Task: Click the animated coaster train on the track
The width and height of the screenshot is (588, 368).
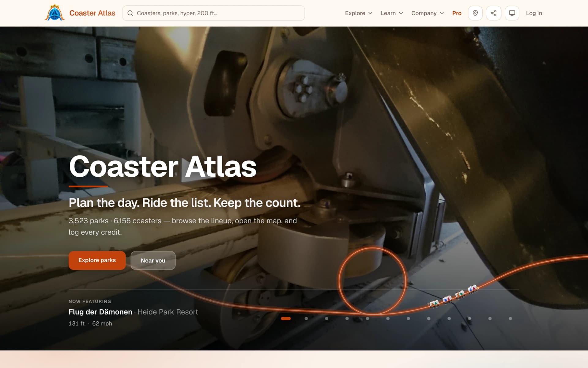Action: pos(453,296)
